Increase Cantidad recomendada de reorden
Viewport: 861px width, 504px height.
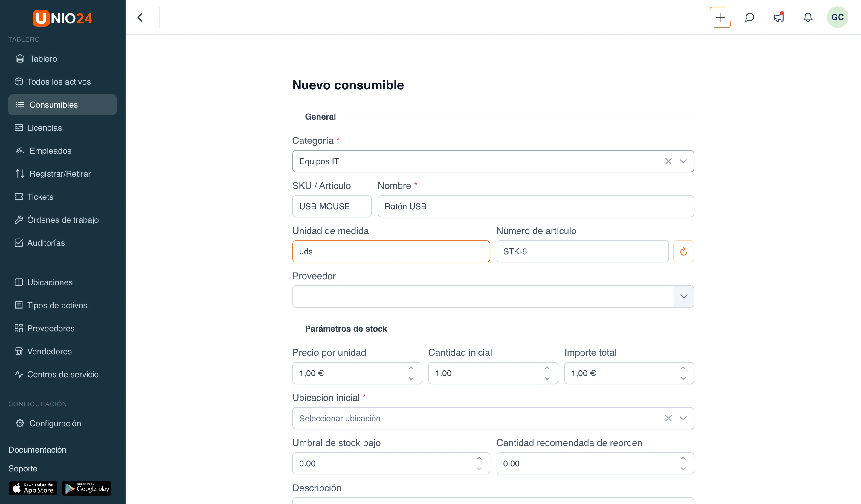683,459
